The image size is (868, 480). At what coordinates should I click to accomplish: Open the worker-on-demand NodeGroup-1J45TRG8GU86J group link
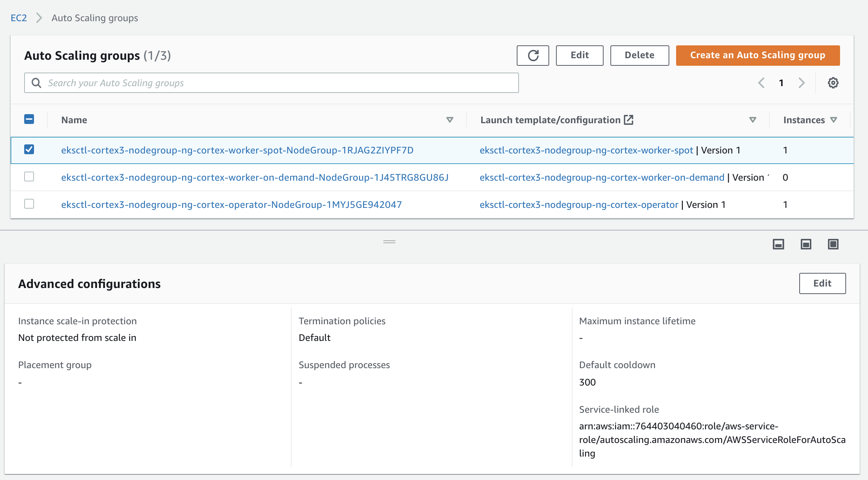point(255,177)
